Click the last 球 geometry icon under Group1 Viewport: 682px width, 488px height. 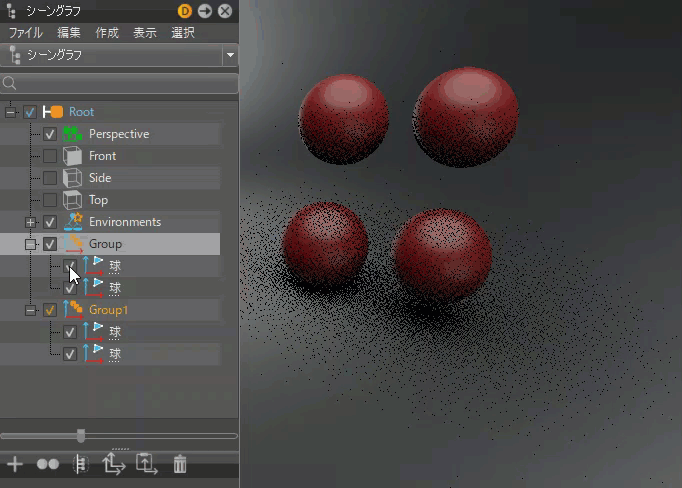click(x=94, y=354)
